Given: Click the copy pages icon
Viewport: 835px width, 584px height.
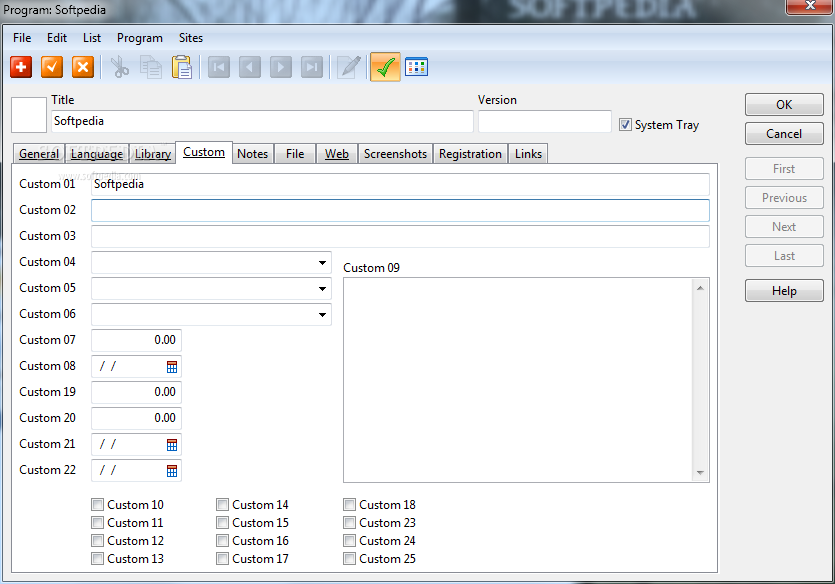Looking at the screenshot, I should click(151, 67).
